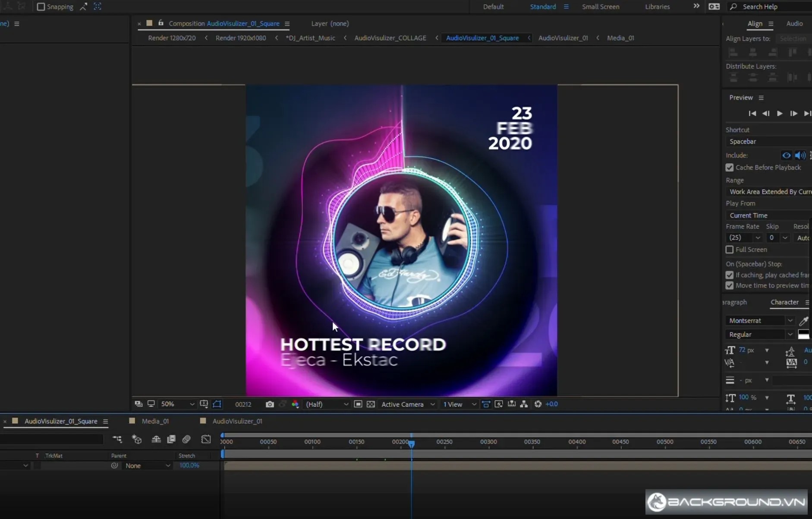Toggle hide shy layers icon in timeline

pyautogui.click(x=156, y=439)
